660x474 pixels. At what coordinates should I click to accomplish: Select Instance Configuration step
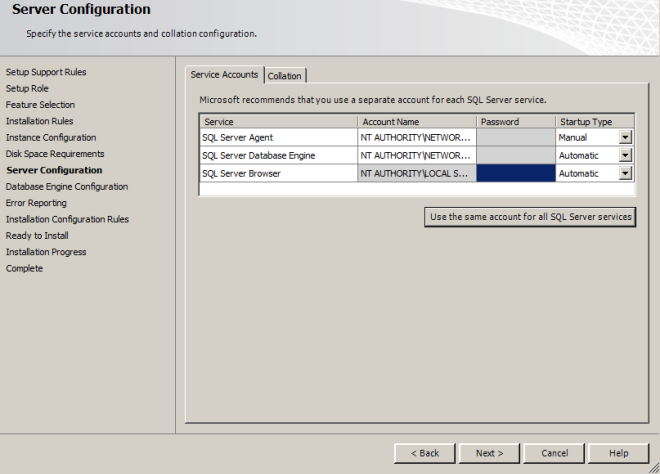51,138
